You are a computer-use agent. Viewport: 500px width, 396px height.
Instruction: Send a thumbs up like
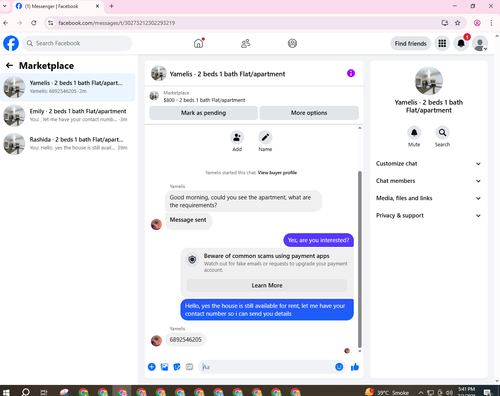[355, 367]
